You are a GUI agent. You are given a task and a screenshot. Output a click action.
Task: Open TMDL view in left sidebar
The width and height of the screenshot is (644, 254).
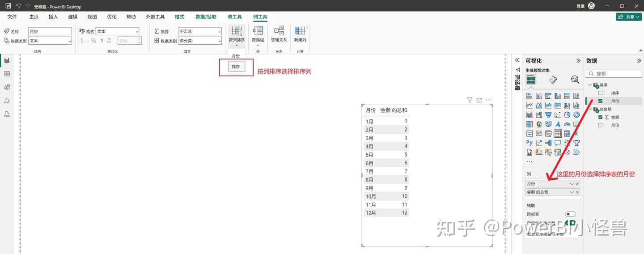(x=7, y=114)
